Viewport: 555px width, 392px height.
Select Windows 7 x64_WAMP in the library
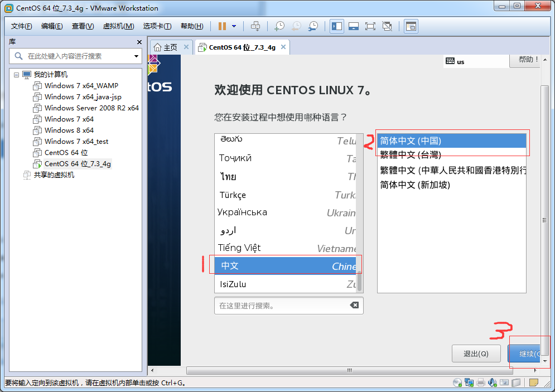(81, 86)
